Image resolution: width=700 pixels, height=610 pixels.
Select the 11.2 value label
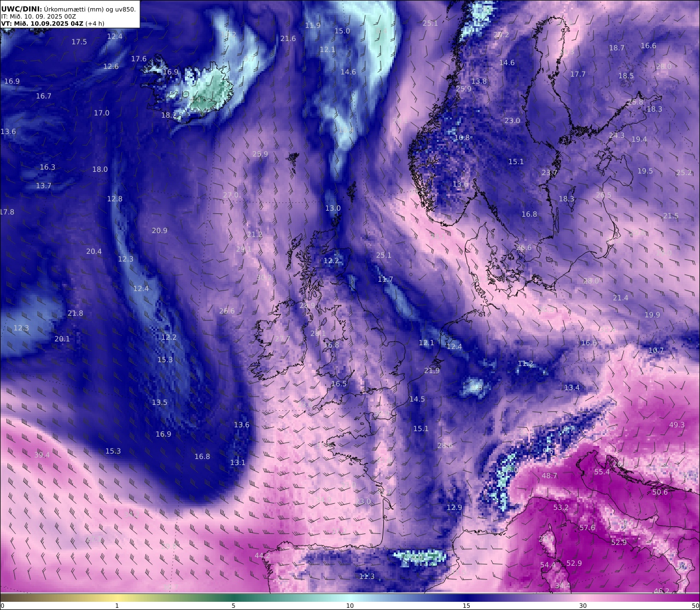click(526, 364)
